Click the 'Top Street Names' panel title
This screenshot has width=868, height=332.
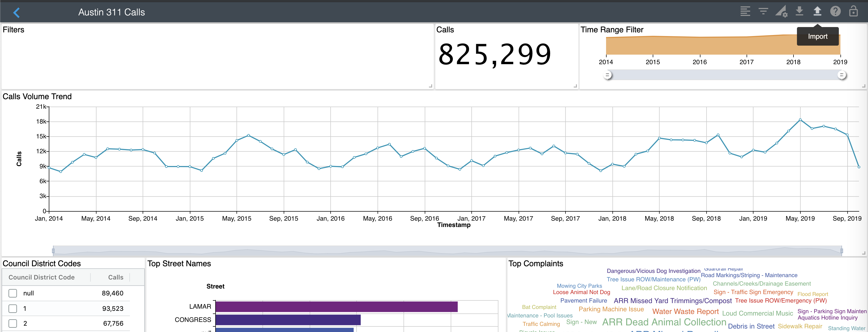(x=179, y=264)
